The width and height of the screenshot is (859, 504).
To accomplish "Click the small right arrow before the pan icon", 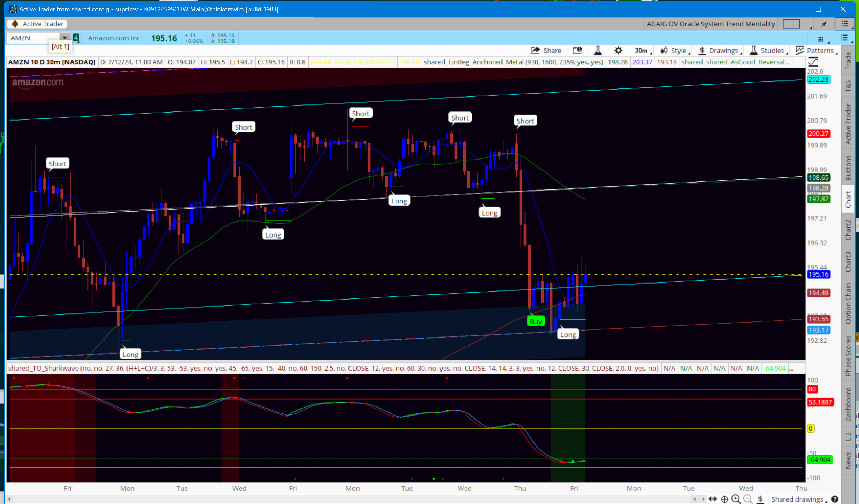I will tap(703, 499).
